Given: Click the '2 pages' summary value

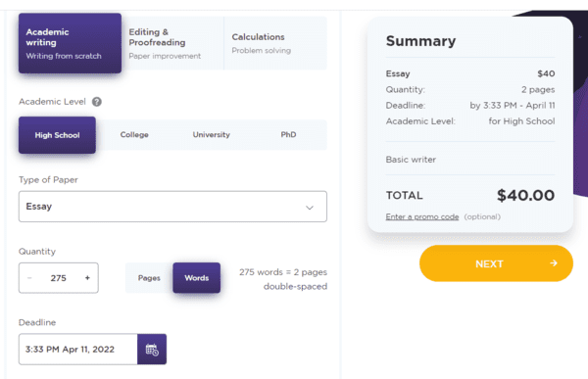Looking at the screenshot, I should tap(538, 89).
